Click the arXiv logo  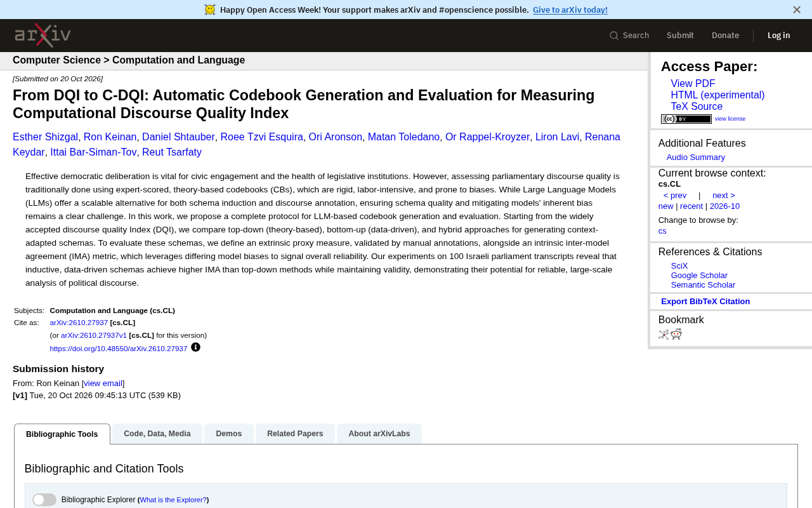tap(43, 35)
